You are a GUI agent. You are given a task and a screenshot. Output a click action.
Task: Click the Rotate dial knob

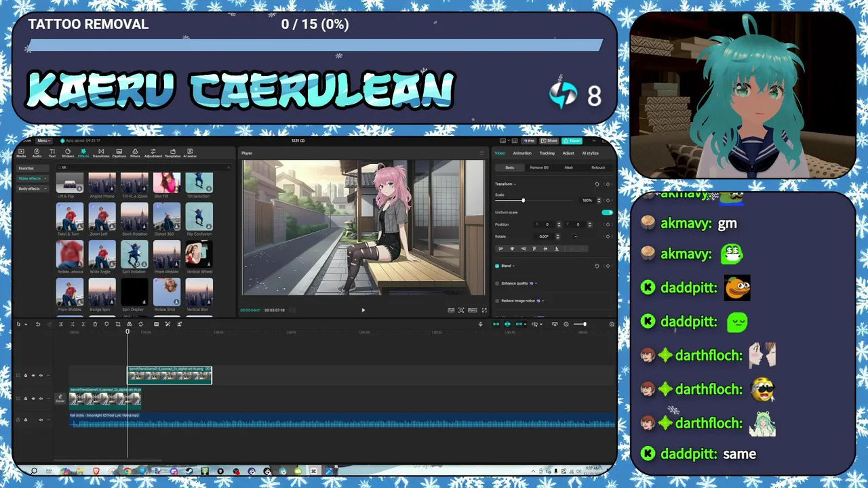click(575, 237)
